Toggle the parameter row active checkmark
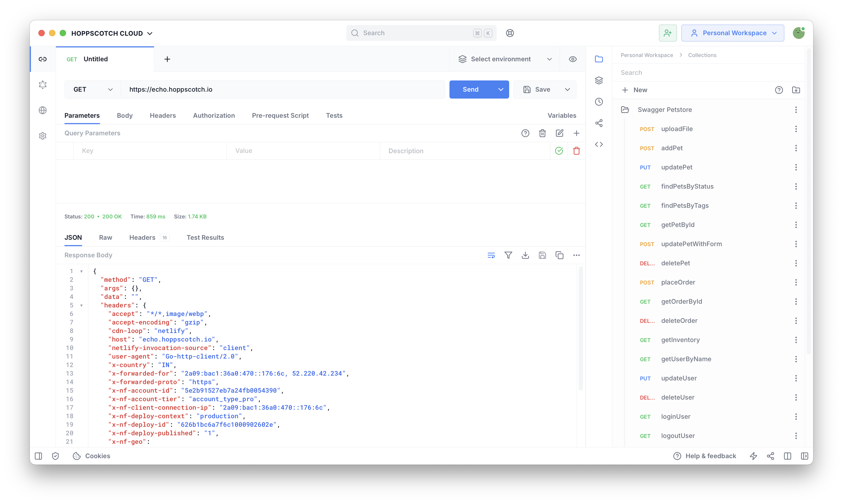The height and width of the screenshot is (504, 843). pyautogui.click(x=559, y=151)
